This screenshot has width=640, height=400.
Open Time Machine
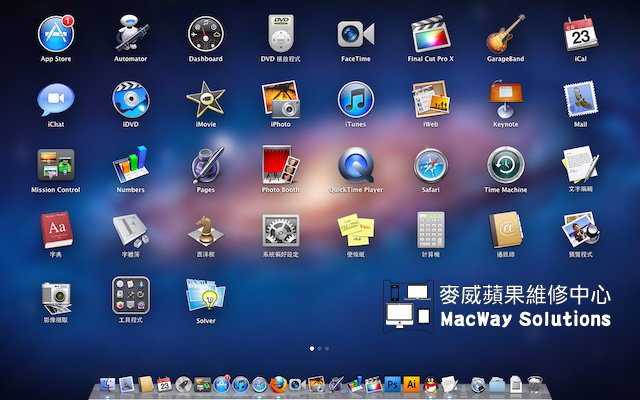point(505,165)
